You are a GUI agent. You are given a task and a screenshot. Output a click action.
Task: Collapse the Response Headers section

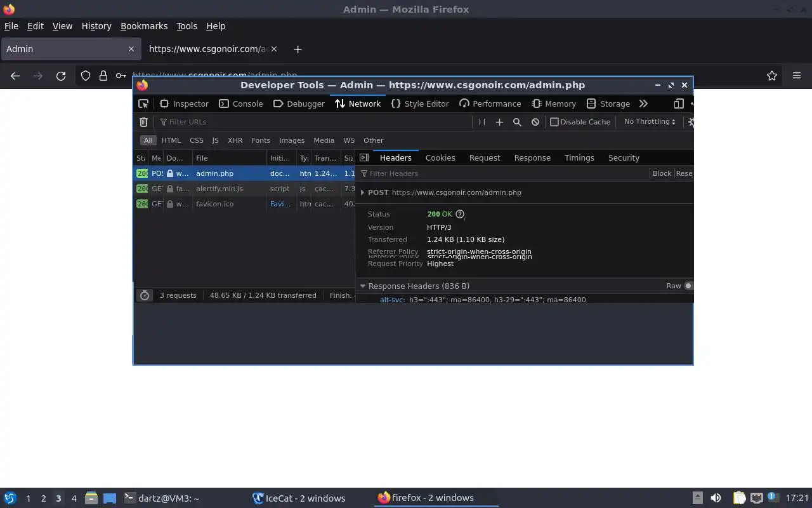pos(363,286)
